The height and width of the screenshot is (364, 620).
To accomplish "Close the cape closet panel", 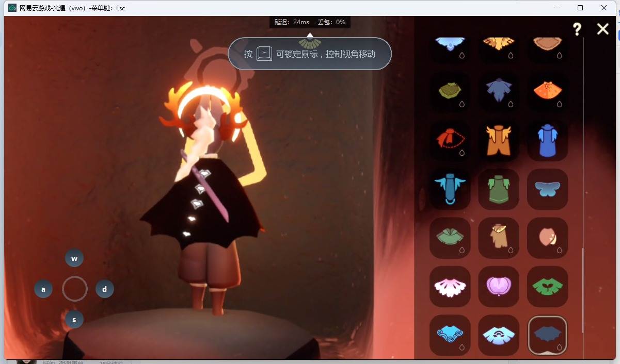I will coord(603,29).
